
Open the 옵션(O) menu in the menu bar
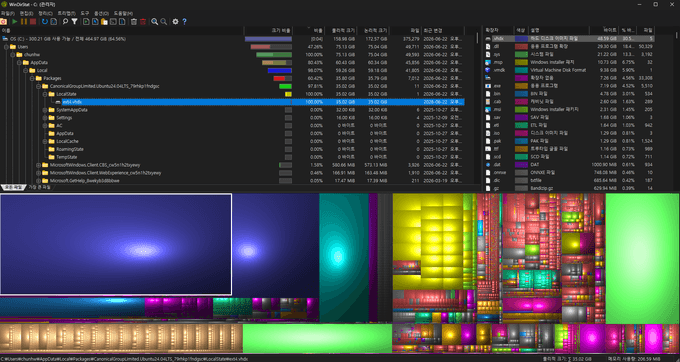(101, 13)
